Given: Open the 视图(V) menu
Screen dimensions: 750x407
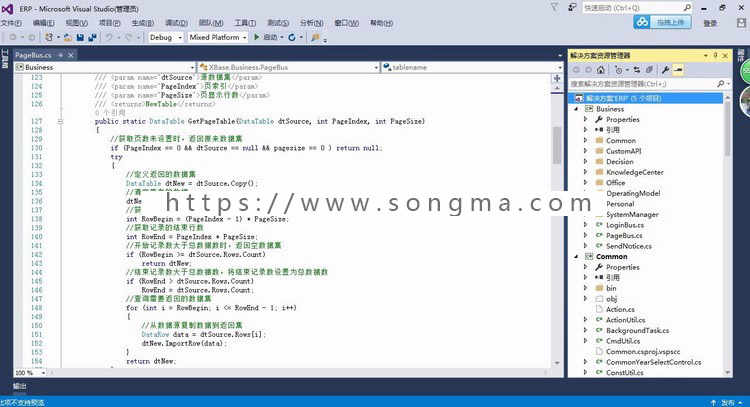Looking at the screenshot, I should tap(77, 23).
